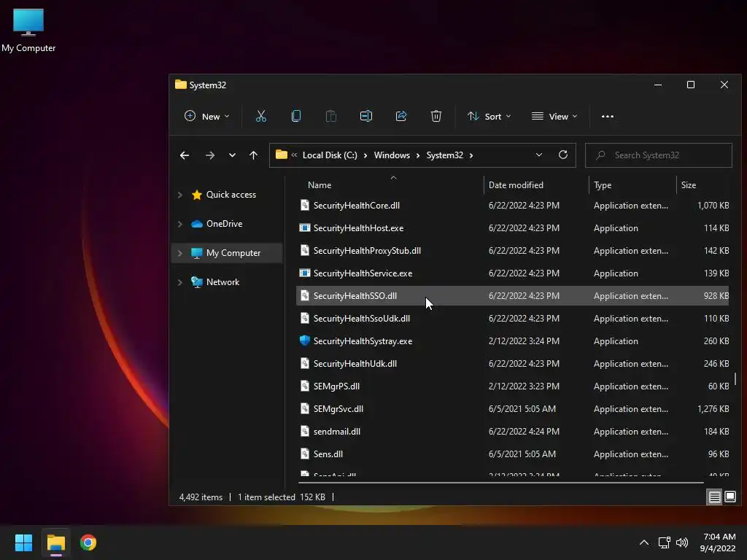Expand the Network tree node
This screenshot has height=560, width=747.
coord(180,282)
